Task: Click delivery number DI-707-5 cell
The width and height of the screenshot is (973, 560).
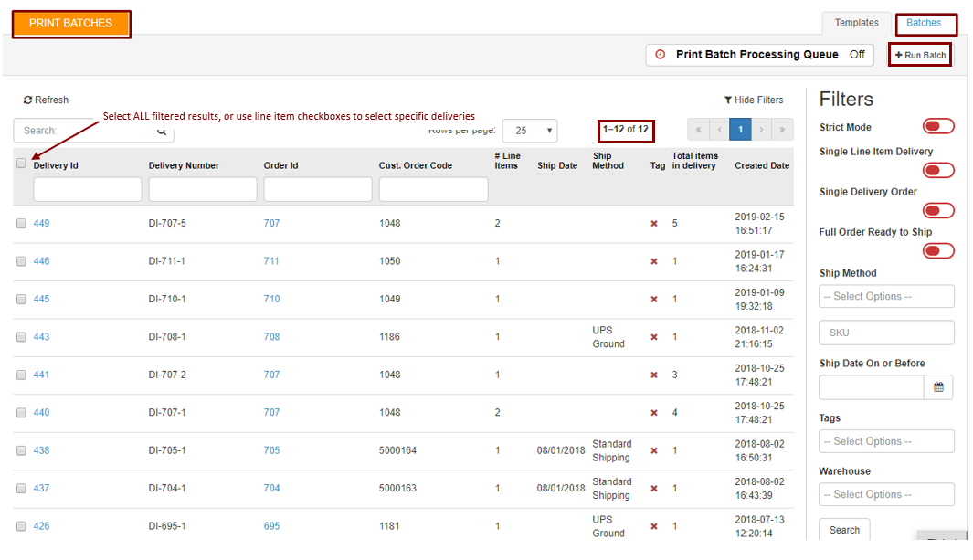Action: (167, 223)
